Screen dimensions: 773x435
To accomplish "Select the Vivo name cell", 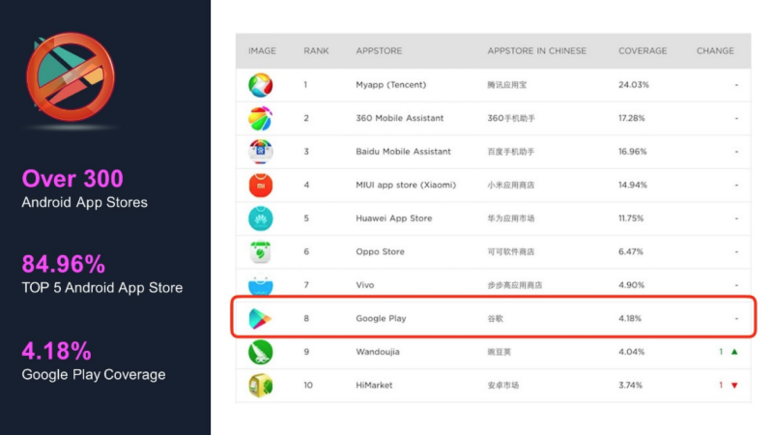I will click(x=365, y=285).
